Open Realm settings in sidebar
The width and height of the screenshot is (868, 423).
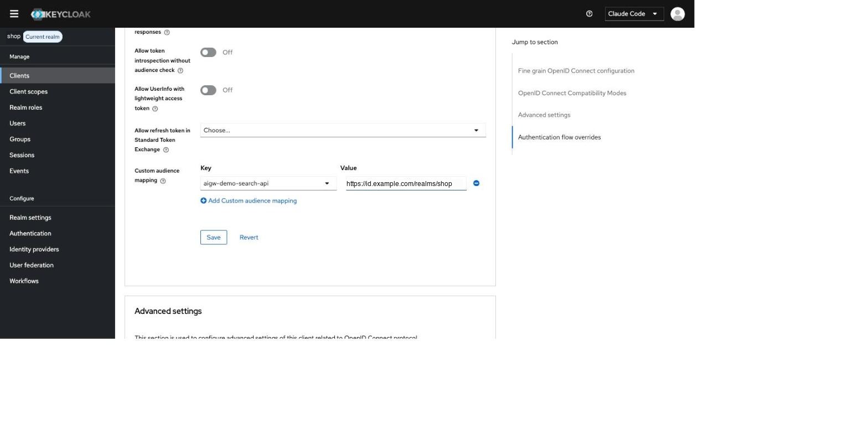(58, 218)
